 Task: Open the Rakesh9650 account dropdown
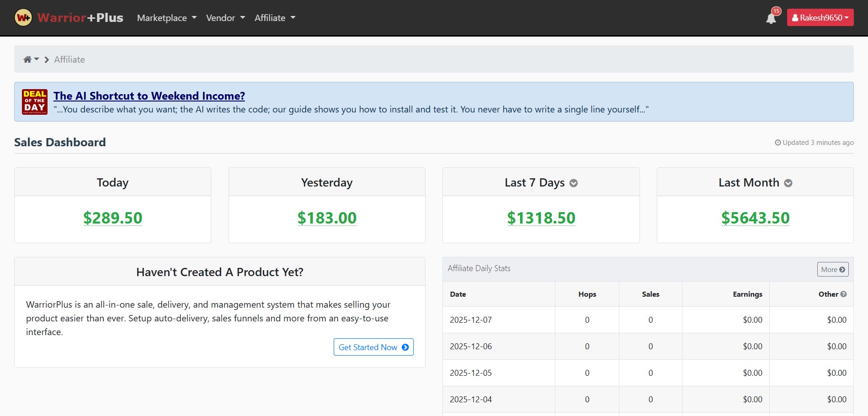[820, 18]
